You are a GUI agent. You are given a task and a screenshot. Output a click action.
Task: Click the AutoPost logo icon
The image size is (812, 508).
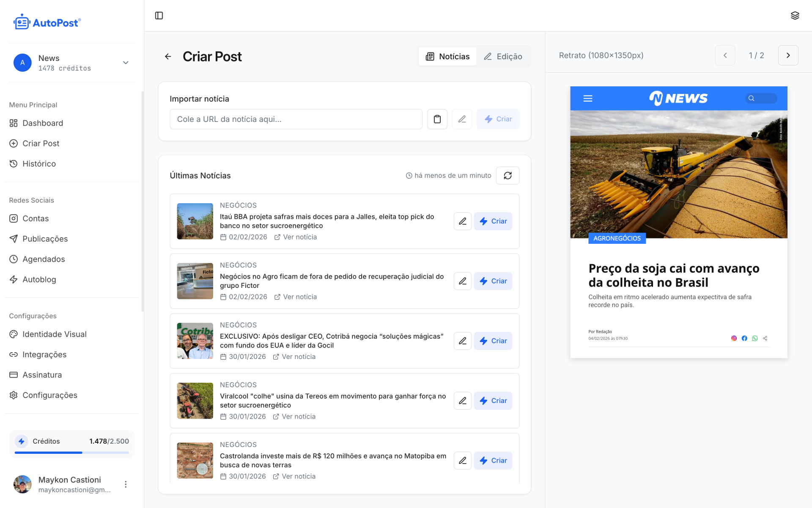pos(22,22)
